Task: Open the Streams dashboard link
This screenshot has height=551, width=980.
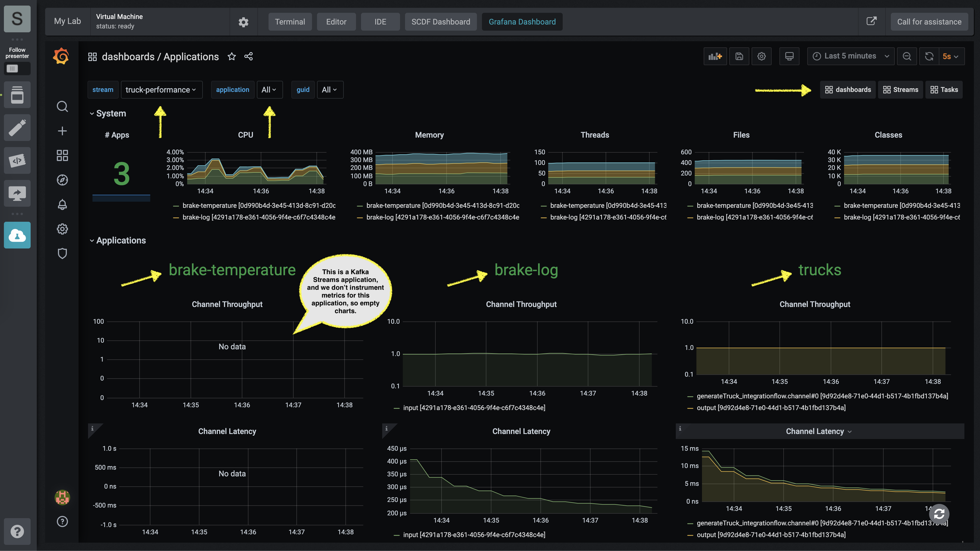Action: point(900,90)
